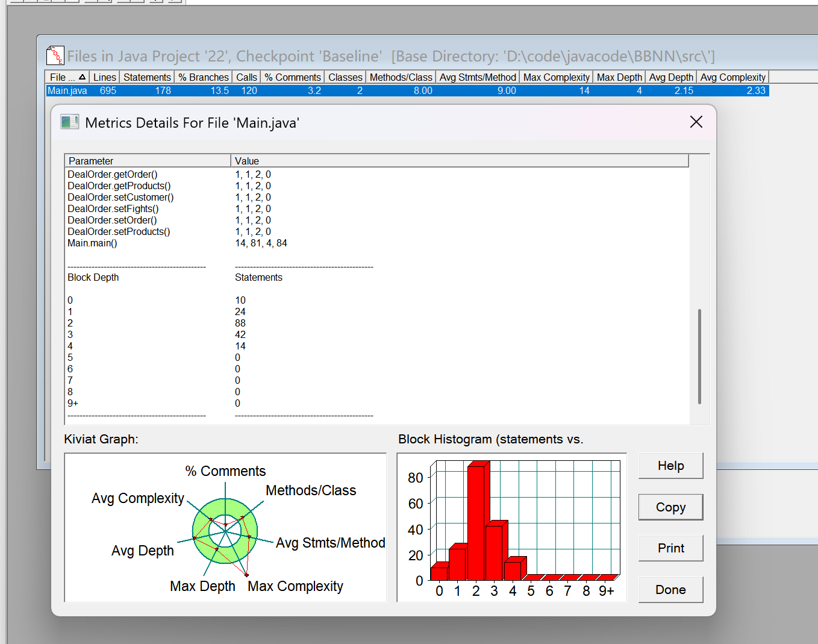Click the 'Avg Complexity' Kiviat axis label
Image resolution: width=818 pixels, height=644 pixels.
(x=138, y=498)
